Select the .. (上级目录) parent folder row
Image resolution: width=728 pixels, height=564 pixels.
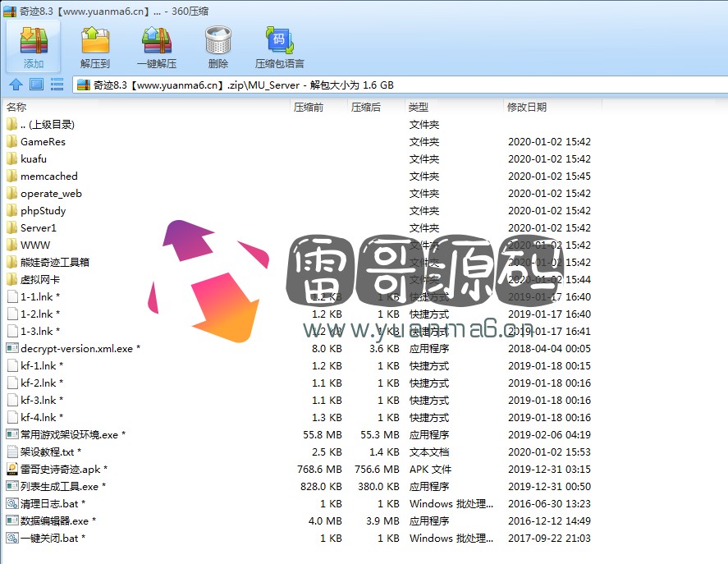[302, 125]
